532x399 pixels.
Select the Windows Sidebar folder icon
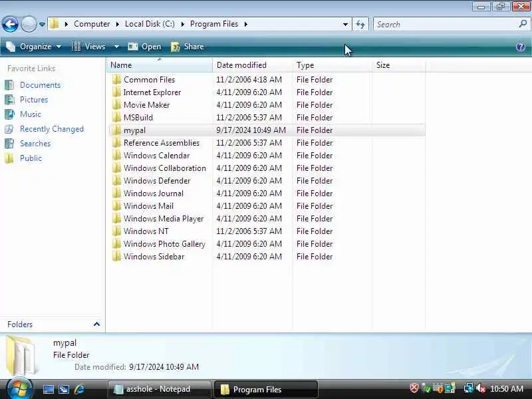pos(116,257)
